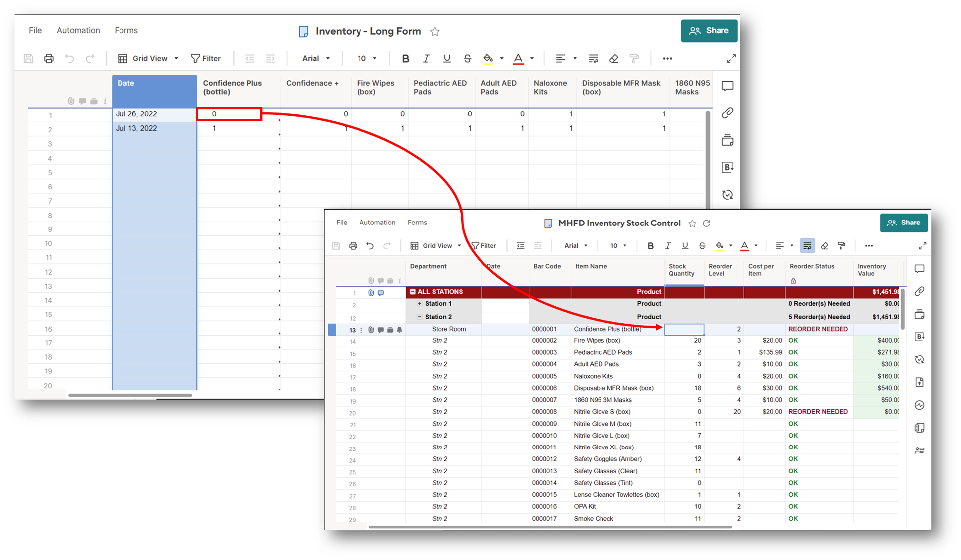Open the Attachments paperclip panel

click(920, 291)
